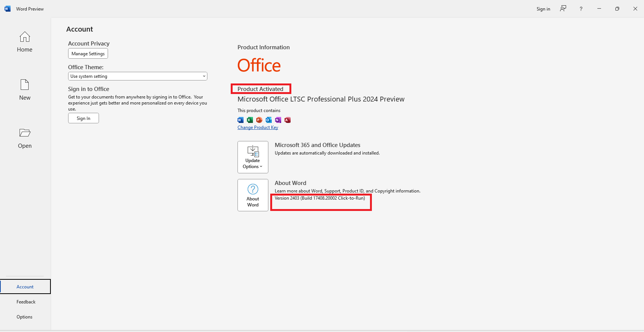Viewport: 644px width, 332px height.
Task: Expand the Office Theme dropdown
Action: (138, 76)
